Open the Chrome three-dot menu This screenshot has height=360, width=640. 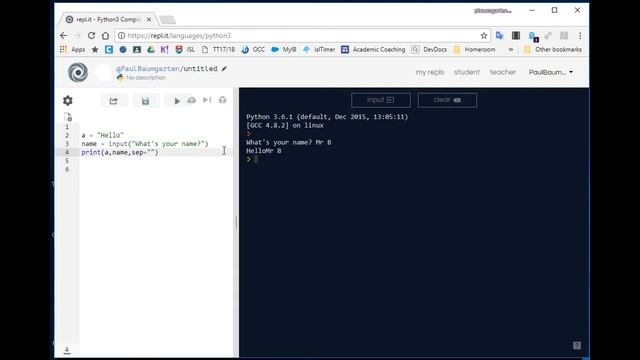click(580, 36)
